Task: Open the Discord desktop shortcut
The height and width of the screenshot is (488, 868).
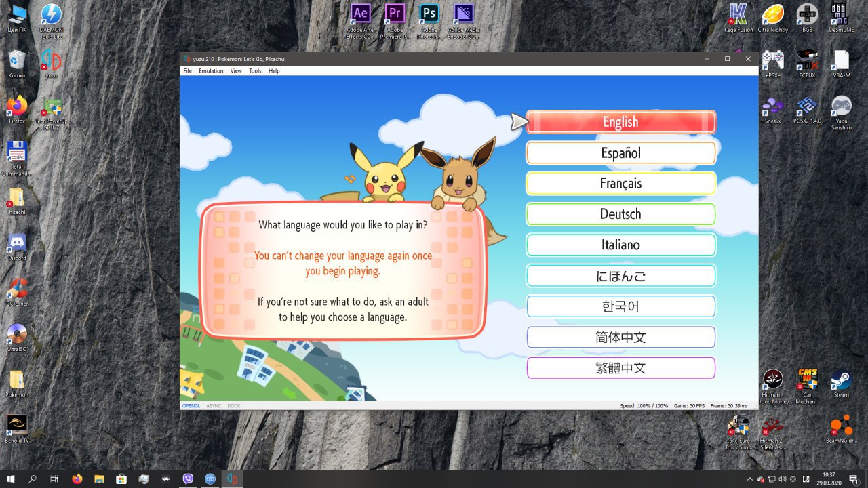Action: point(17,247)
